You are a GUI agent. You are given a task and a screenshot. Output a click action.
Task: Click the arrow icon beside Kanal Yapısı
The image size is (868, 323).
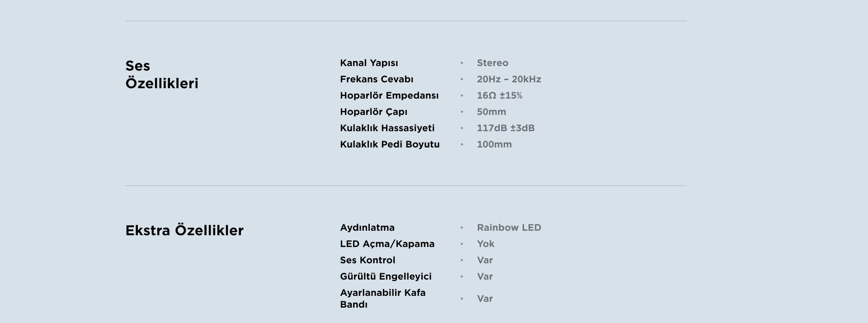pos(462,63)
